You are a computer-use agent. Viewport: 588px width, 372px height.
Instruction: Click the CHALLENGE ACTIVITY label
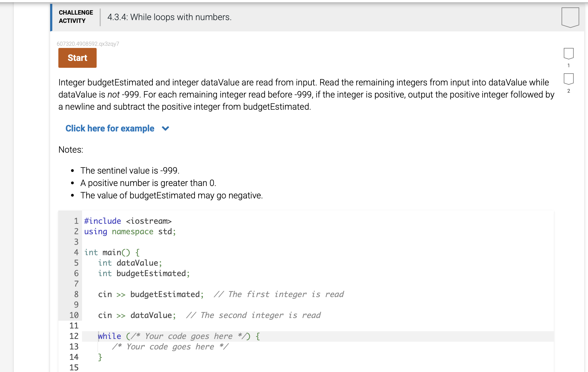click(76, 17)
